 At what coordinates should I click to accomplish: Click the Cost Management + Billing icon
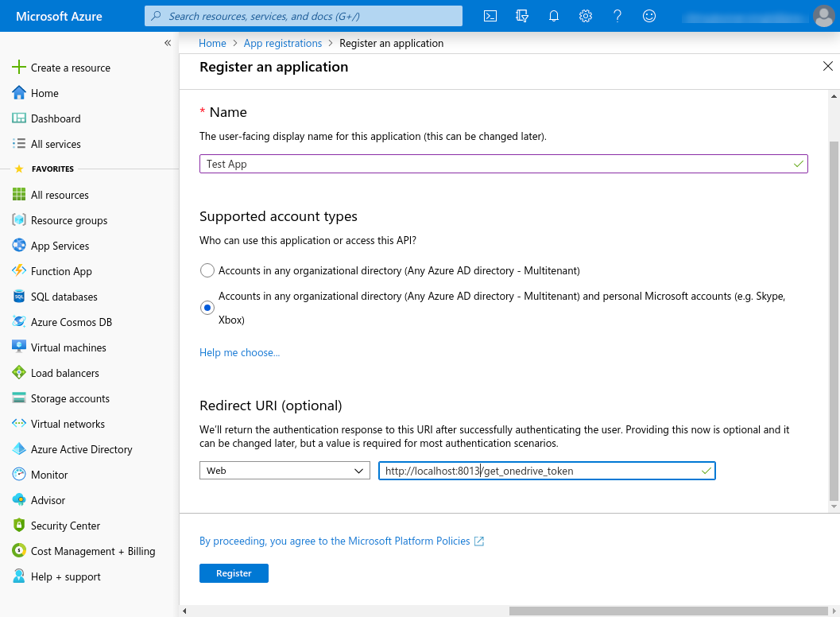tap(19, 550)
